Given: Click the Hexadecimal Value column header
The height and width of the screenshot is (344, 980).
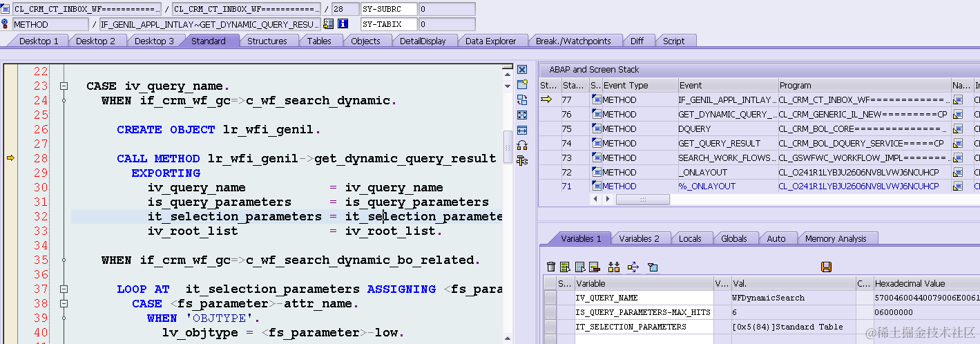Looking at the screenshot, I should point(926,283).
